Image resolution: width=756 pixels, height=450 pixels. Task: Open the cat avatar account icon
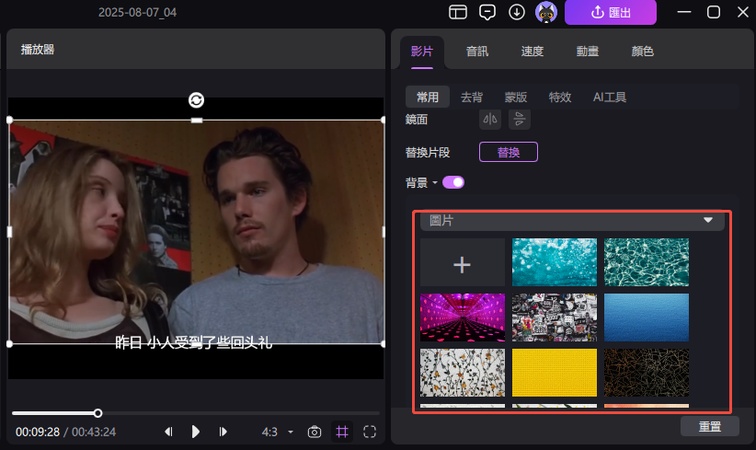point(546,12)
